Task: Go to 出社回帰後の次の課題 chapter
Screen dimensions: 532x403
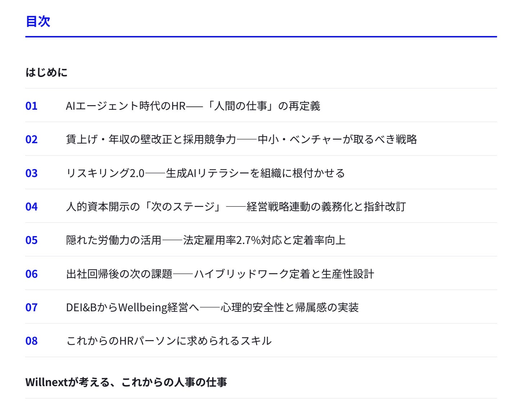Action: (x=220, y=274)
